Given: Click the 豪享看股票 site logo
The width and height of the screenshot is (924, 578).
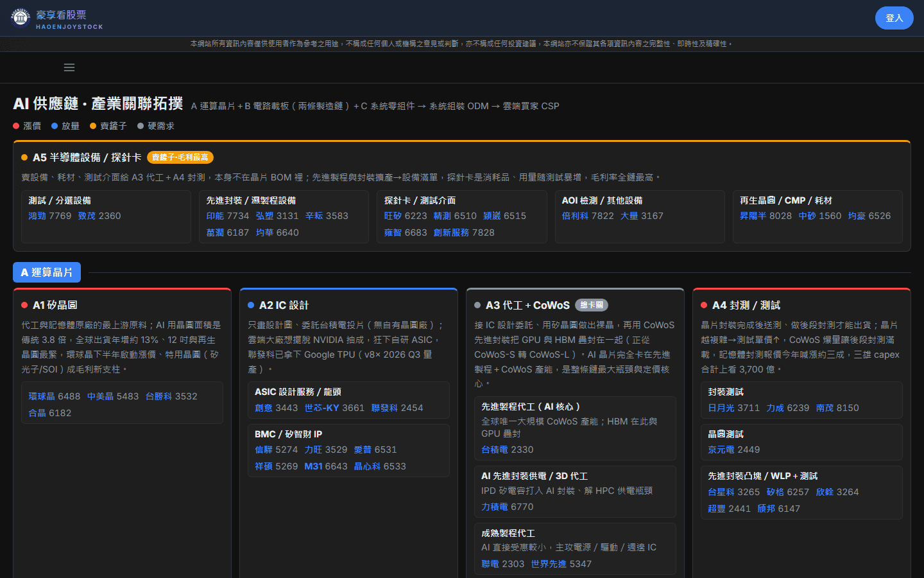Looking at the screenshot, I should pos(56,19).
